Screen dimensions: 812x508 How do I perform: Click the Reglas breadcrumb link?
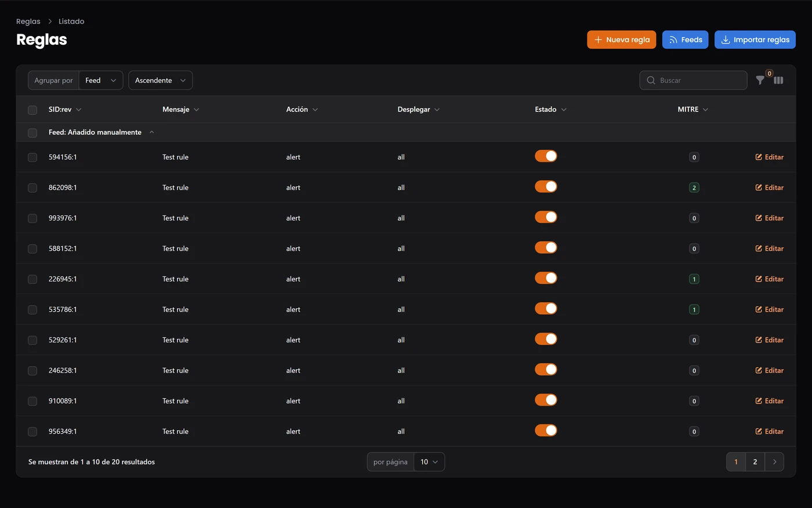coord(28,21)
